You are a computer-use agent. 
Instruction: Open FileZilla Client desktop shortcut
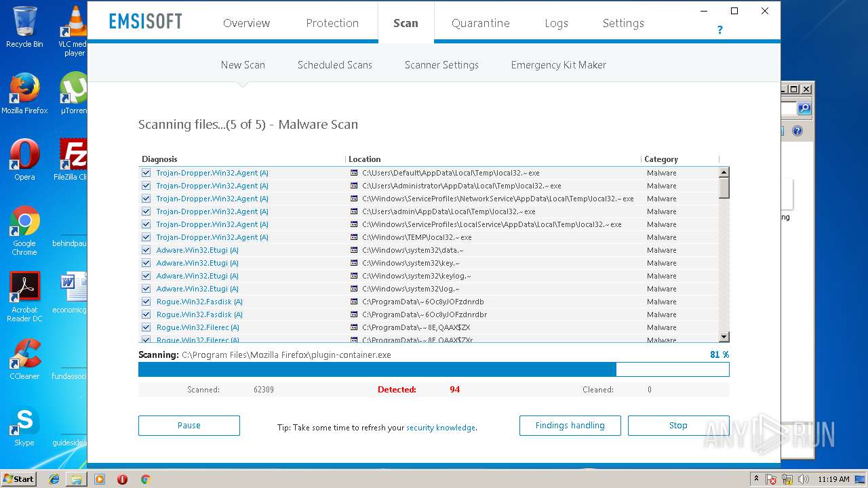pos(71,160)
